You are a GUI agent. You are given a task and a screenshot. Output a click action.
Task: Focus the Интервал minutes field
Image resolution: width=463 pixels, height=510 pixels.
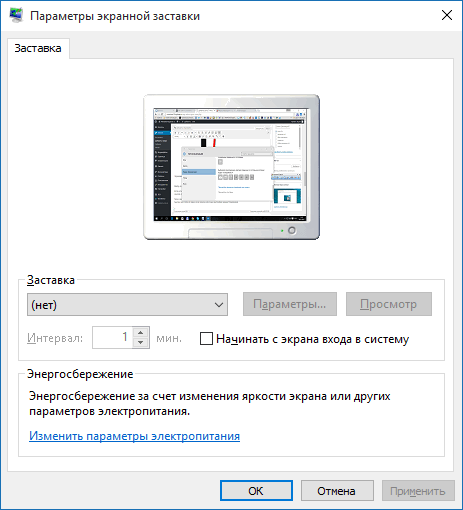pyautogui.click(x=112, y=338)
